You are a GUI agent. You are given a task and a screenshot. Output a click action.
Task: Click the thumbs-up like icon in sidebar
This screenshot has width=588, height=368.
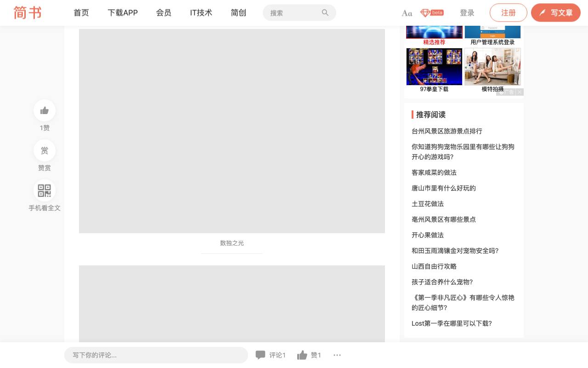45,110
